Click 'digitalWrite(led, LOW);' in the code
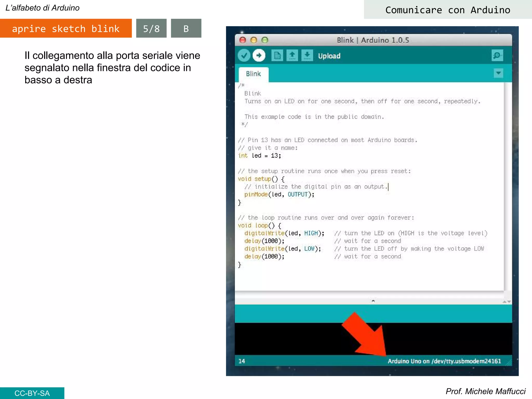This screenshot has height=399, width=532. pos(283,249)
